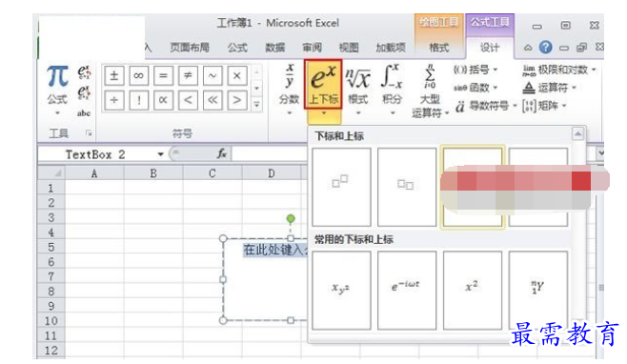Switch to the 格式 tab

(439, 48)
